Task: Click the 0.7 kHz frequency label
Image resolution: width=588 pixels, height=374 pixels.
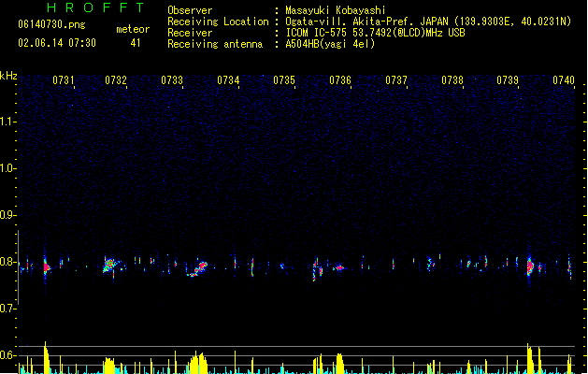Action: point(7,309)
